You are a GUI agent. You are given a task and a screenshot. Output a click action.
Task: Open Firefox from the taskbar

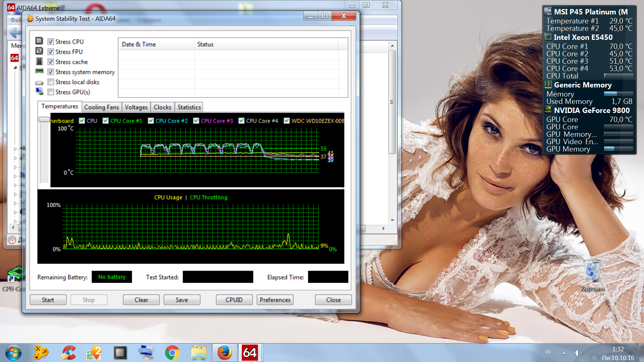(x=224, y=353)
